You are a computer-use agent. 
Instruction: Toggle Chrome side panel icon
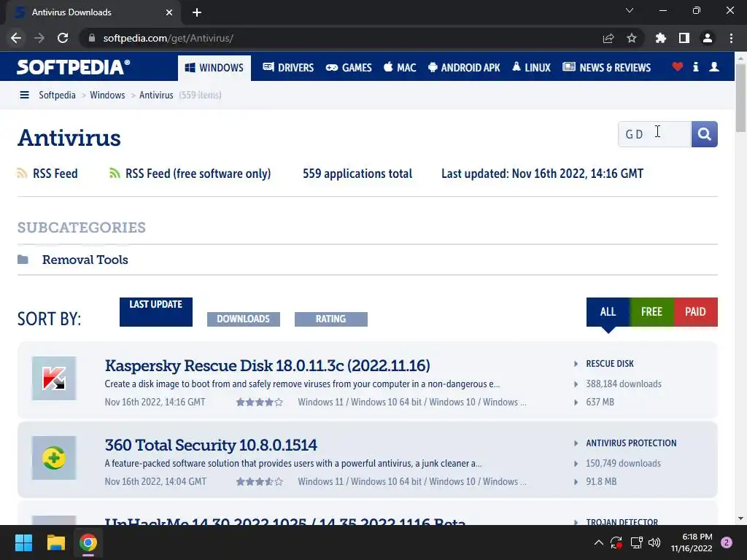[684, 38]
